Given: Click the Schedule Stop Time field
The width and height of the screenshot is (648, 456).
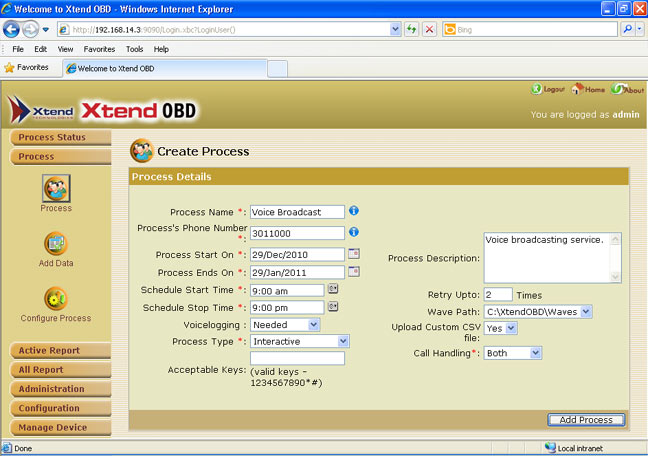Looking at the screenshot, I should [287, 308].
